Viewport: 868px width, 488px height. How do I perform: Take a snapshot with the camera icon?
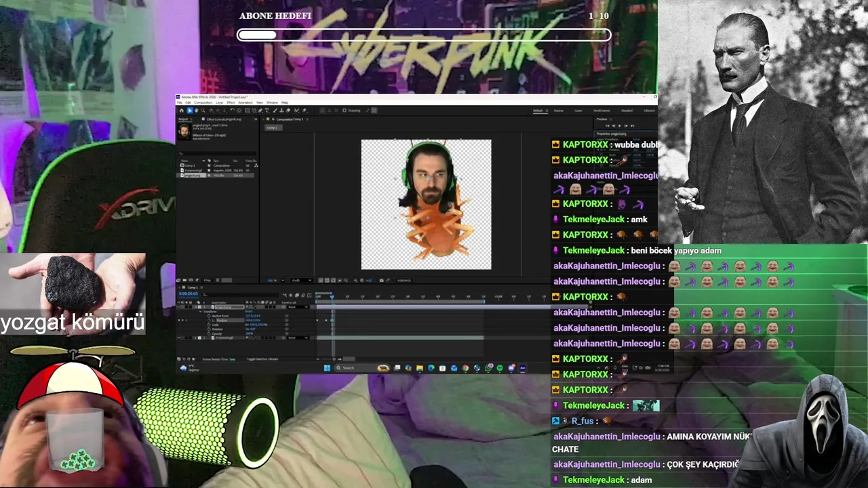pos(381,281)
